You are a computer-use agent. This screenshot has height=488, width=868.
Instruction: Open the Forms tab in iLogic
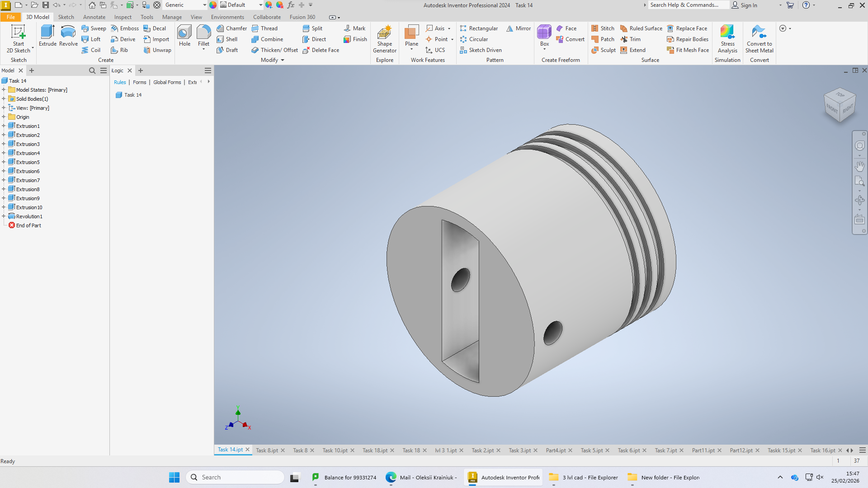click(139, 82)
